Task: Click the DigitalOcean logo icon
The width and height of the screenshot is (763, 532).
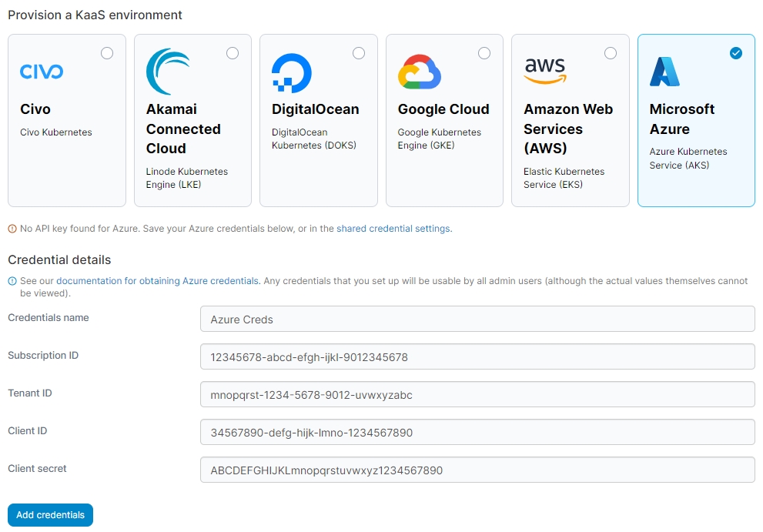Action: click(292, 73)
